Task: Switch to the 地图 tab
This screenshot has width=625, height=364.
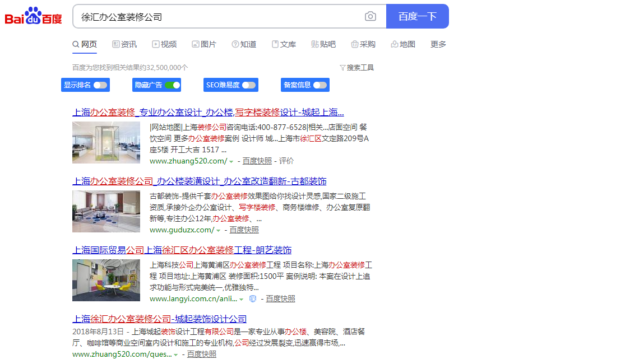Action: pyautogui.click(x=403, y=44)
